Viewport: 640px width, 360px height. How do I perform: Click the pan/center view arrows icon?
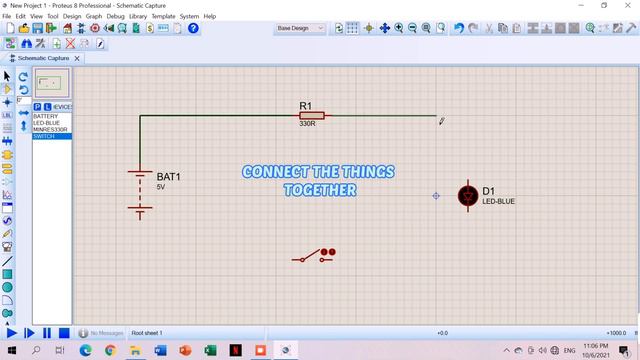(384, 28)
